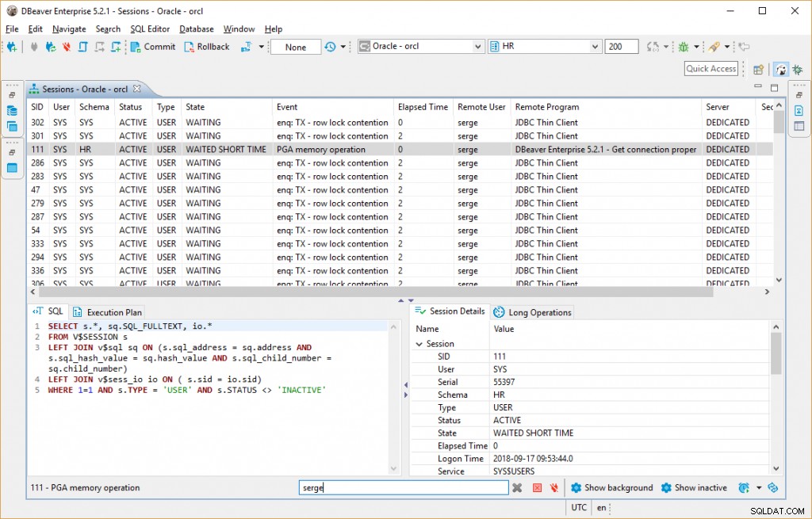Click the greyed-out back arrow icon
This screenshot has height=519, width=812.
click(744, 47)
